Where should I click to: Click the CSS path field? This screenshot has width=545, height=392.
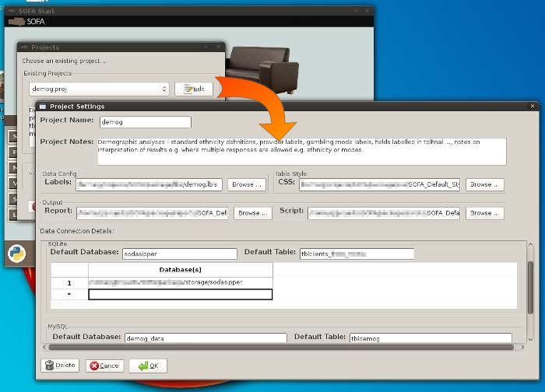(x=380, y=184)
